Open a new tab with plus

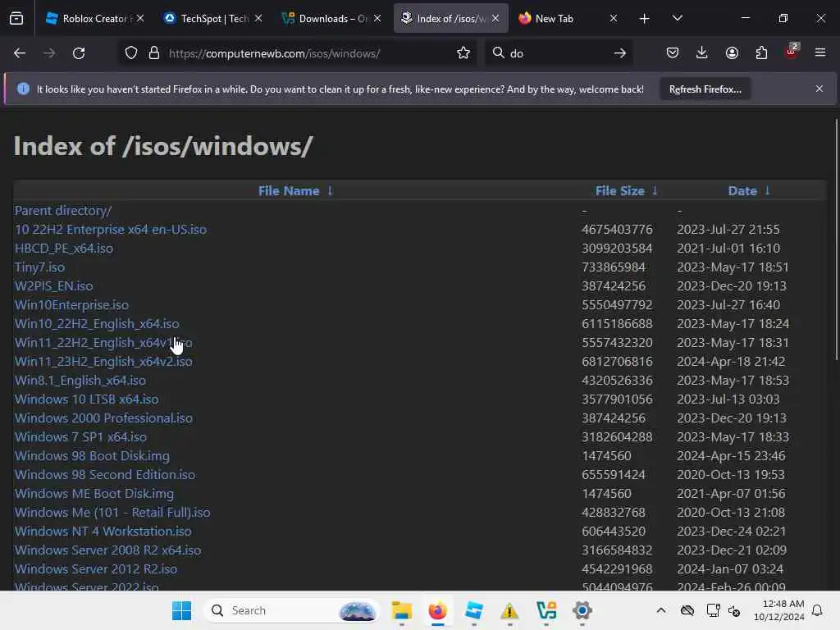point(645,19)
